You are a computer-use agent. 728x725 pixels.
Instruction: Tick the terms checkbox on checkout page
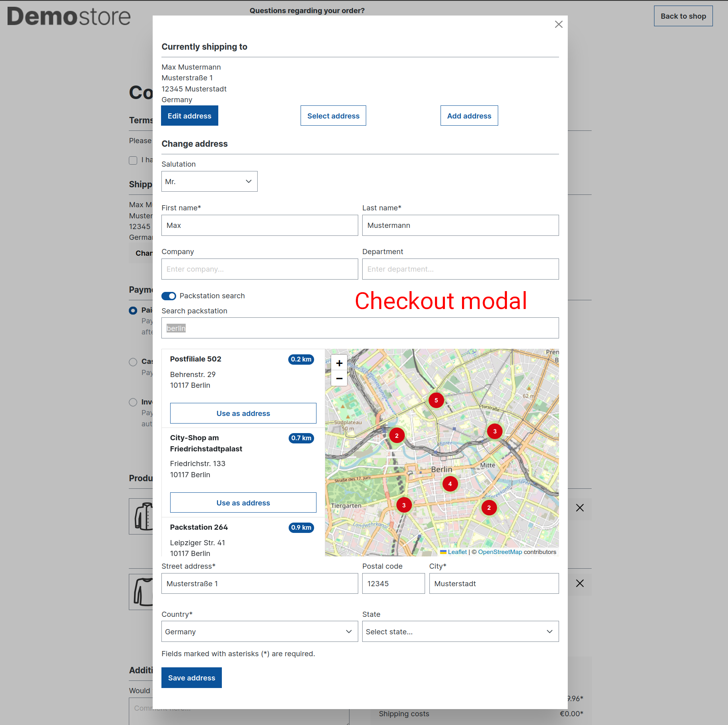[133, 160]
